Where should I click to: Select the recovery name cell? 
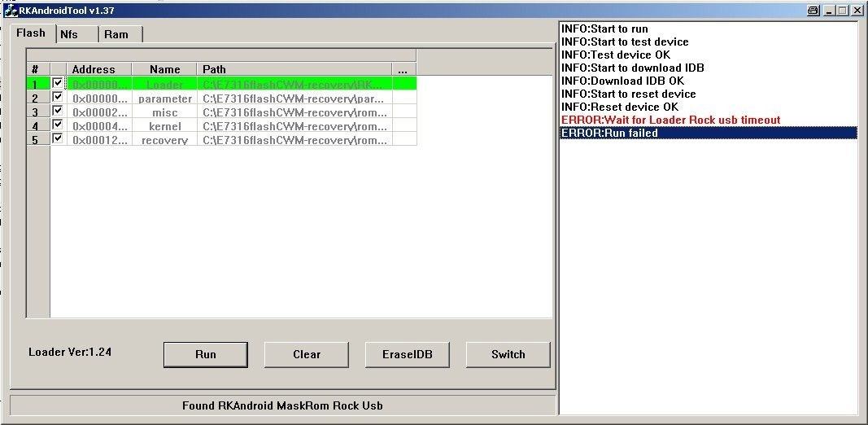coord(164,140)
